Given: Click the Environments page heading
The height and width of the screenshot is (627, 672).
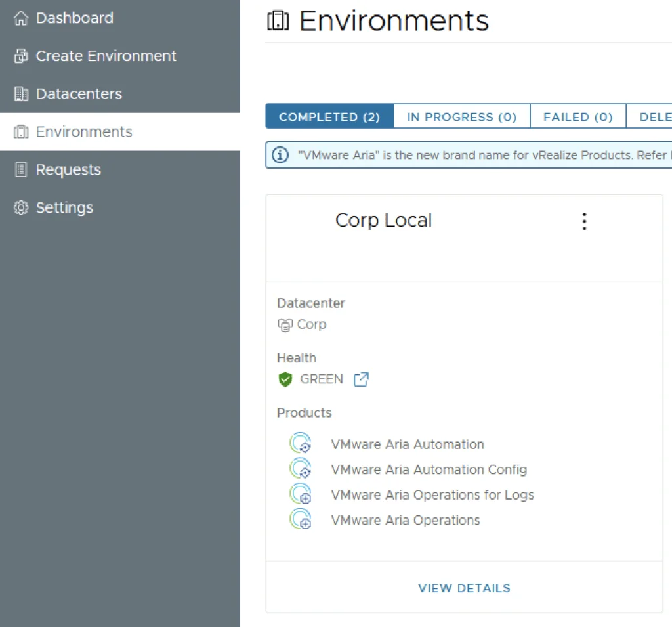Looking at the screenshot, I should click(394, 20).
